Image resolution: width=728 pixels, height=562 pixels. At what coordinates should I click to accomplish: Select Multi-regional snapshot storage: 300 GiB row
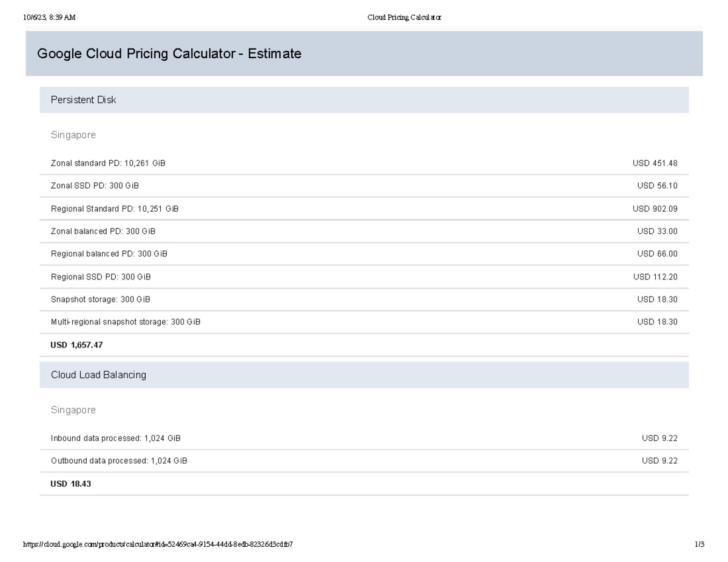click(364, 322)
